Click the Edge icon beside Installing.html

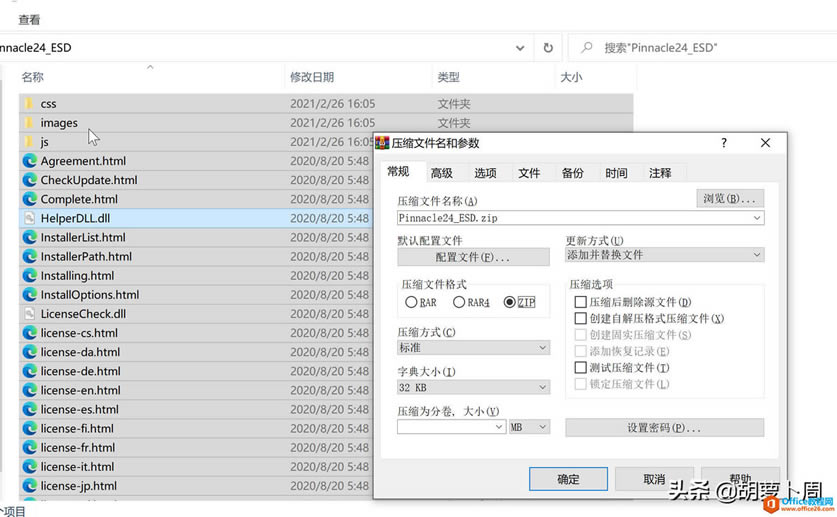point(29,276)
